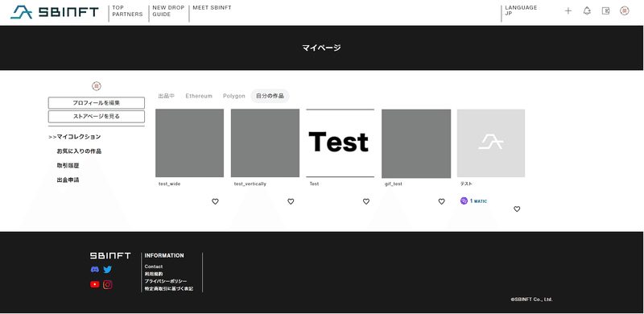
Task: Open the test_vertically thumbnail
Action: tap(265, 143)
